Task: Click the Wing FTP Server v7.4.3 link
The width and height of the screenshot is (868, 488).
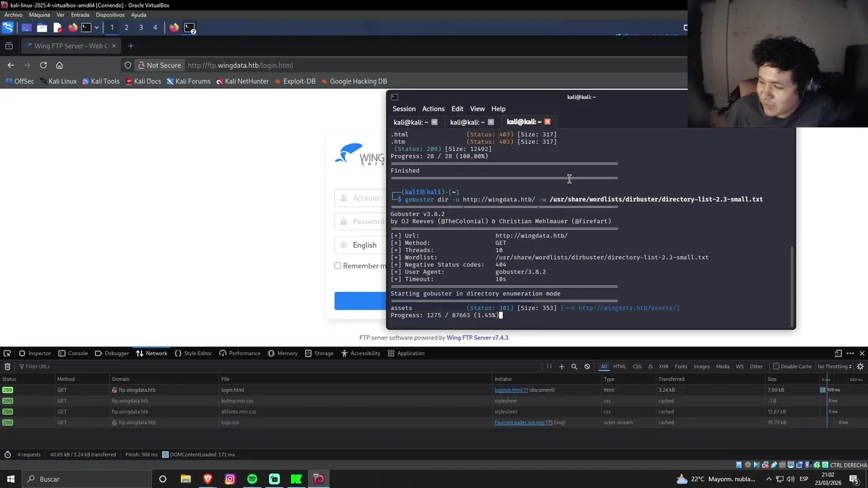Action: (477, 338)
